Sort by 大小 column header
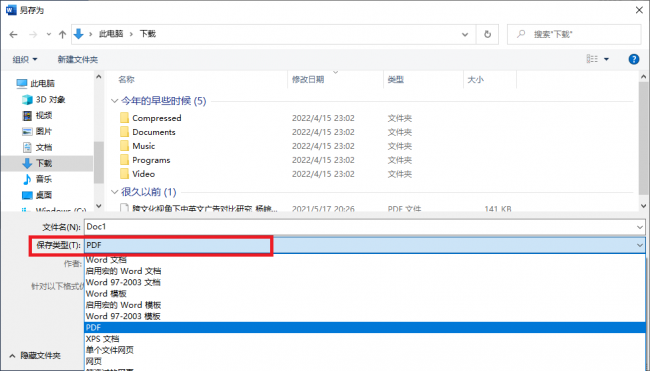Screen dimensions: 650x371 pos(475,79)
